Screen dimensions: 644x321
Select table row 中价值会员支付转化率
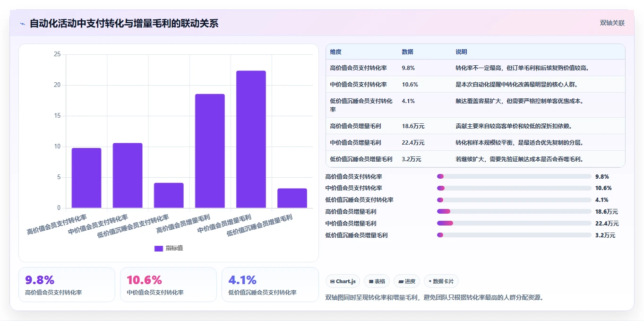pos(475,85)
